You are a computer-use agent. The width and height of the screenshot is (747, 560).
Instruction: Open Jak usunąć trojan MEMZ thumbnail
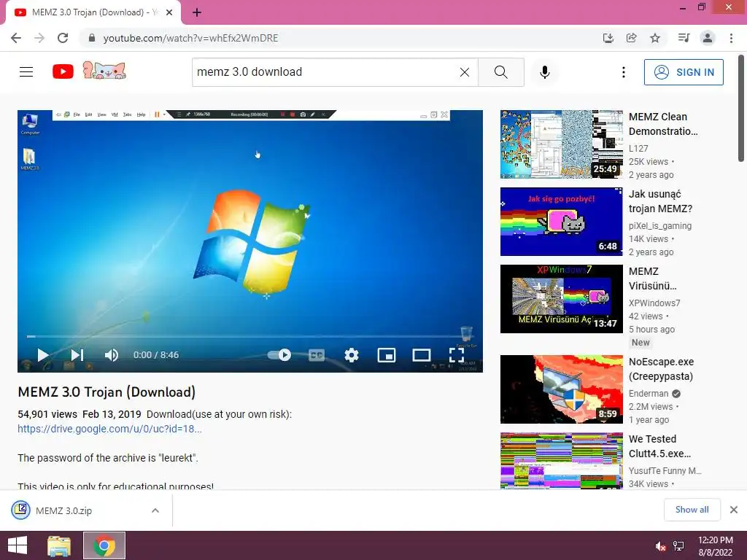561,222
